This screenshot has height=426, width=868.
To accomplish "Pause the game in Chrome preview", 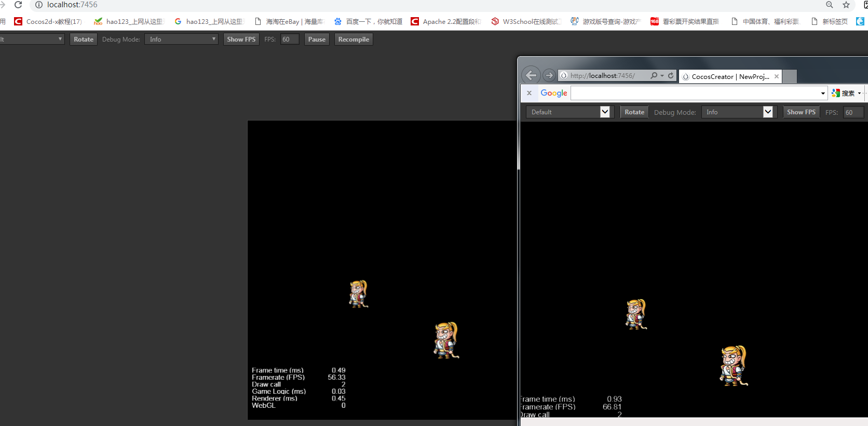I will click(x=317, y=39).
